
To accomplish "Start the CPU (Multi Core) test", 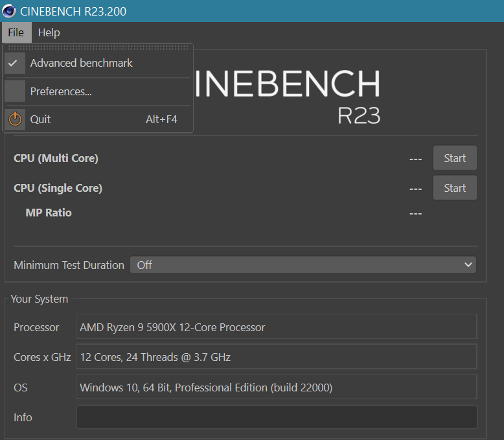I will (455, 158).
